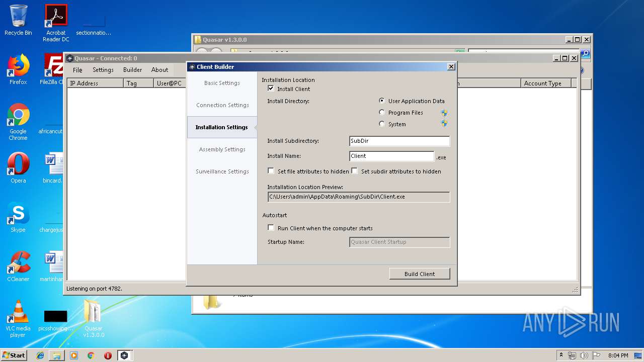The width and height of the screenshot is (644, 362).
Task: Open the File menu in Quasar
Action: [77, 70]
